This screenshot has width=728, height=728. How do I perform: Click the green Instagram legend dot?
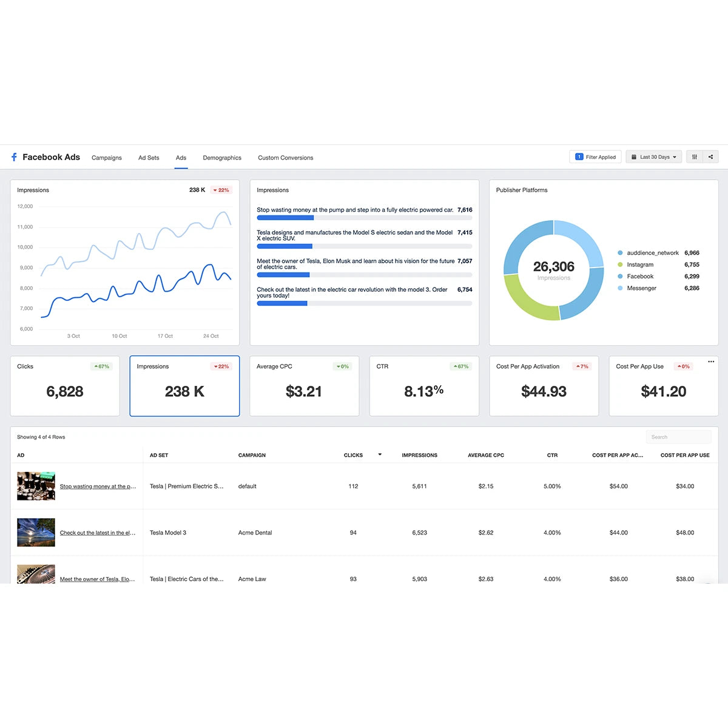(x=620, y=265)
